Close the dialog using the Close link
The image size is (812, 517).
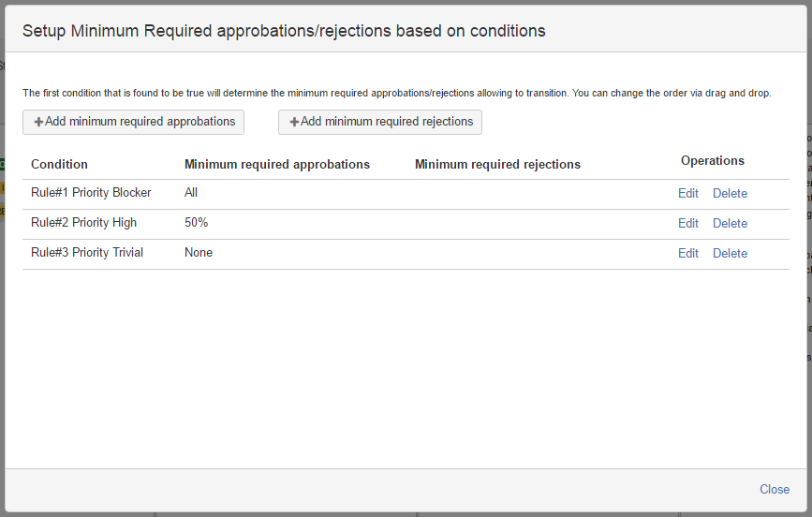tap(774, 489)
